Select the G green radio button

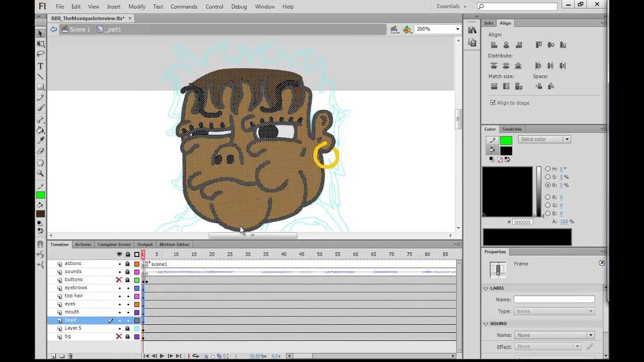point(548,206)
